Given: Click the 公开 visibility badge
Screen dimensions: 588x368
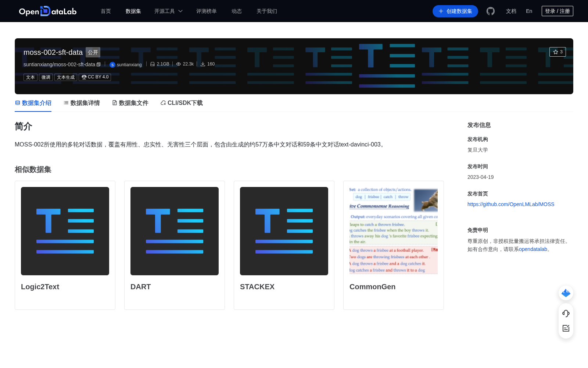Looking at the screenshot, I should tap(93, 52).
